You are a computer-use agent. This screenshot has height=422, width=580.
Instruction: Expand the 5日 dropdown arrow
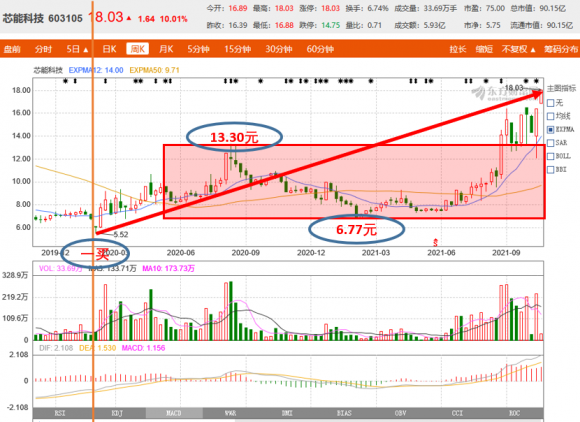pos(86,50)
